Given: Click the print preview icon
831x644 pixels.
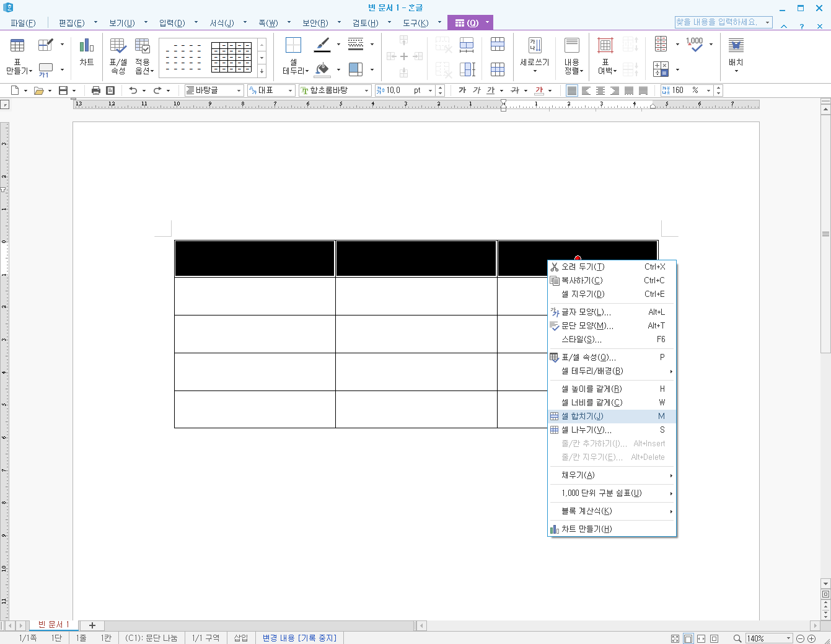Looking at the screenshot, I should pos(110,90).
